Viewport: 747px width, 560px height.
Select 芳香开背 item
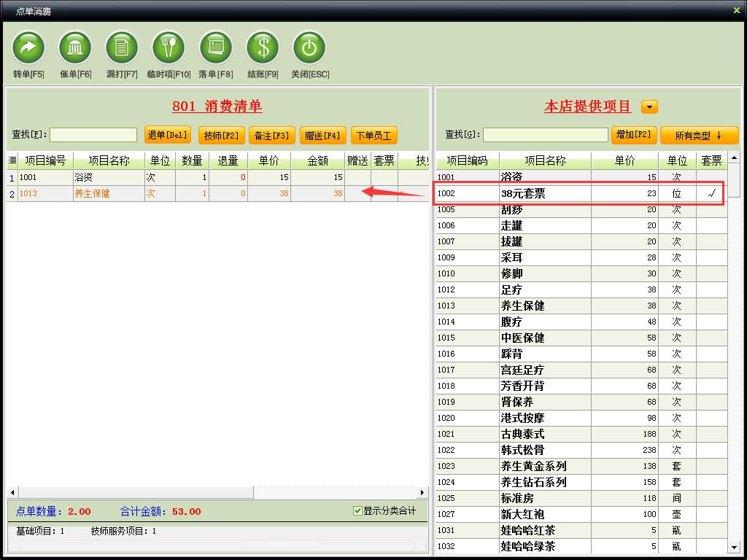(x=581, y=386)
